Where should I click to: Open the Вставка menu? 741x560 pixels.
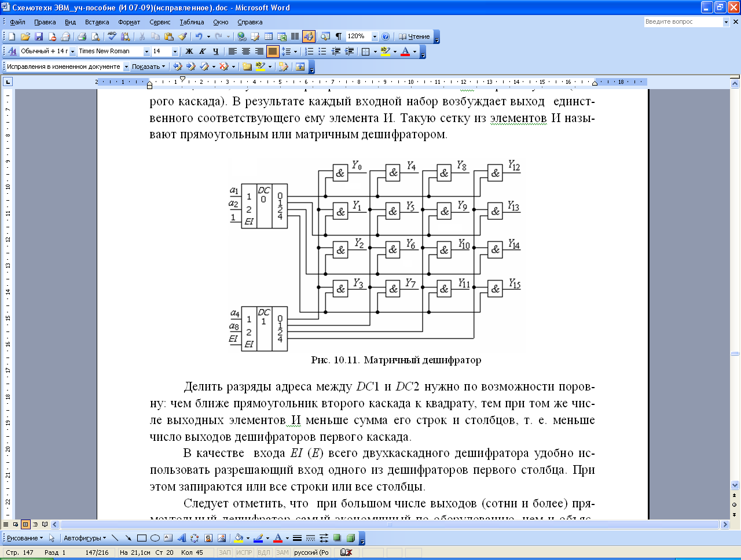(97, 22)
